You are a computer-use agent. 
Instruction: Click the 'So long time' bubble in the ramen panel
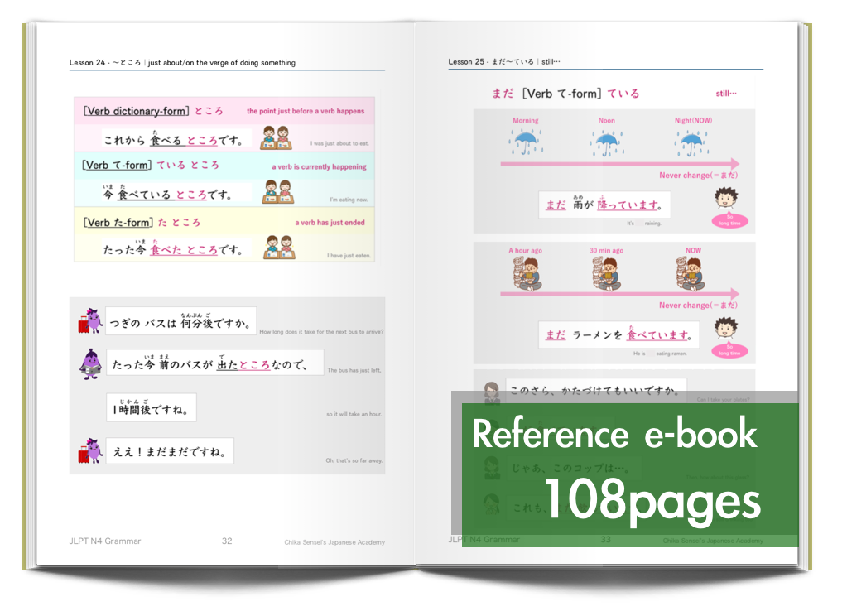pyautogui.click(x=729, y=351)
